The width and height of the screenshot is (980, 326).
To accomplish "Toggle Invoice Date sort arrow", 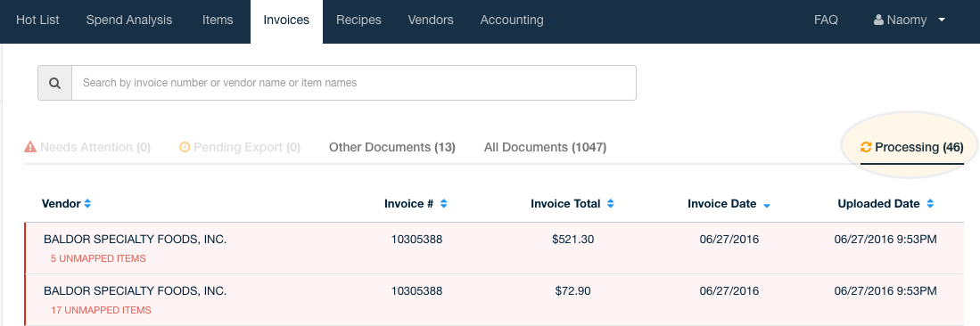I will (x=767, y=205).
